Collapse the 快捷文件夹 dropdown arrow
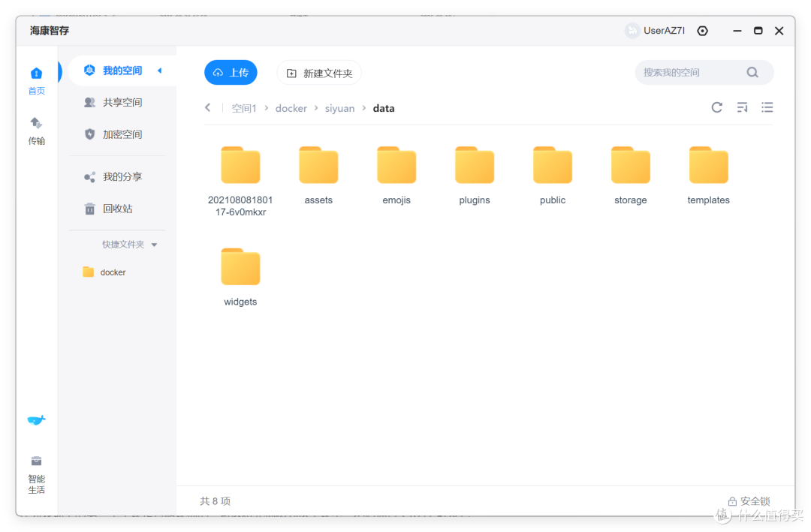This screenshot has height=532, width=811. (x=154, y=245)
